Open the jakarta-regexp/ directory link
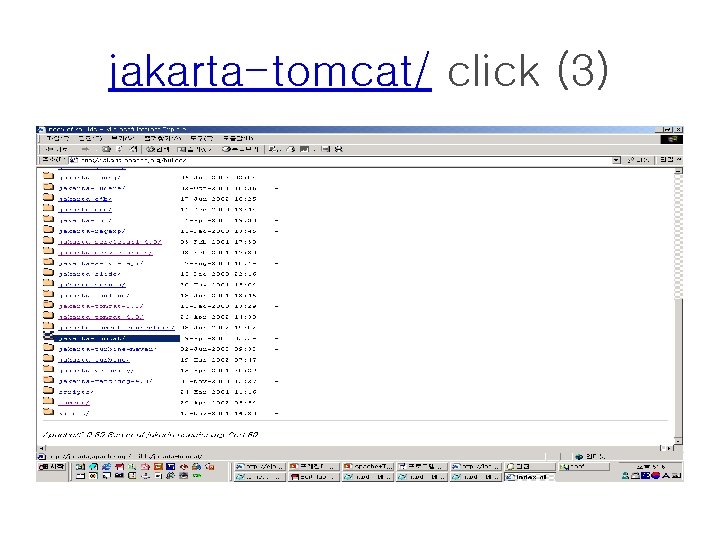 click(x=92, y=231)
